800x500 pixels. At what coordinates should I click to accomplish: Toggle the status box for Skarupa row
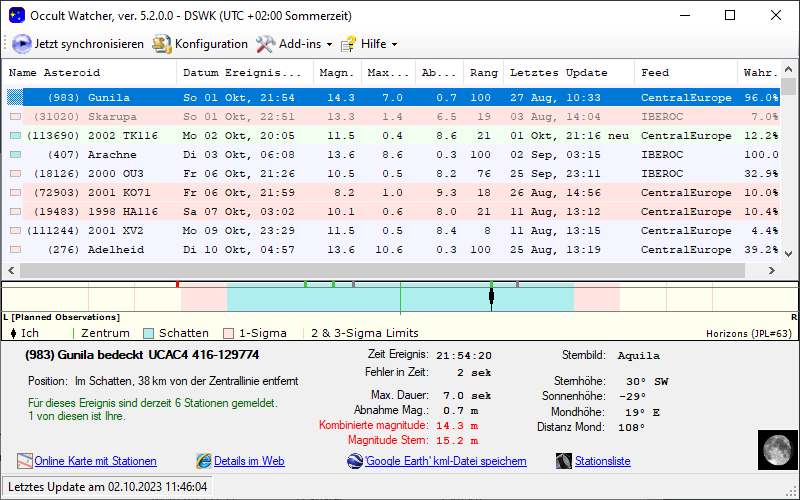(x=15, y=117)
